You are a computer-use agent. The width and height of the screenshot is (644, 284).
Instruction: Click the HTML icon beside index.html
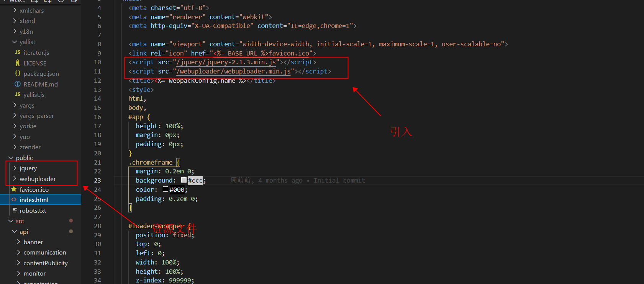tap(14, 199)
